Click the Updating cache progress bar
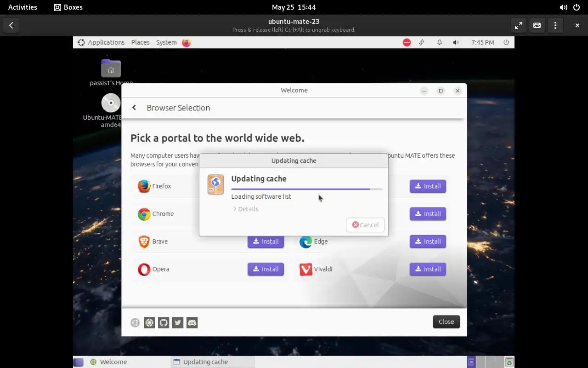The width and height of the screenshot is (588, 368). click(307, 189)
